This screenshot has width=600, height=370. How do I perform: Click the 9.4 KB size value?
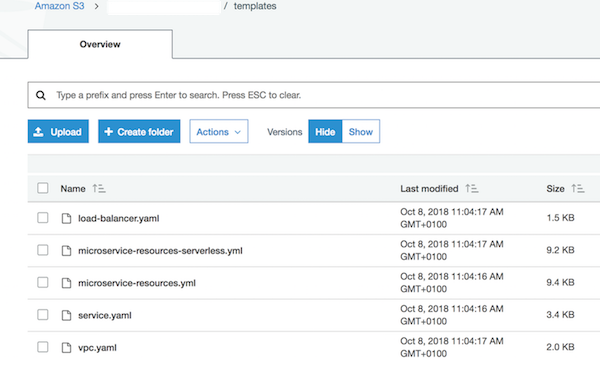[561, 282]
